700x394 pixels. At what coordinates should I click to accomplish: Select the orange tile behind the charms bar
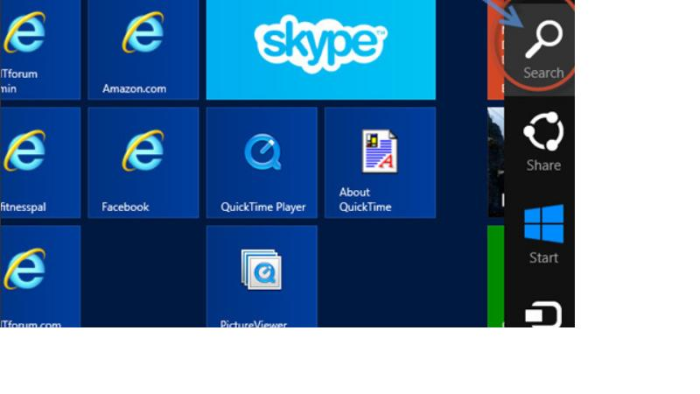click(x=496, y=50)
